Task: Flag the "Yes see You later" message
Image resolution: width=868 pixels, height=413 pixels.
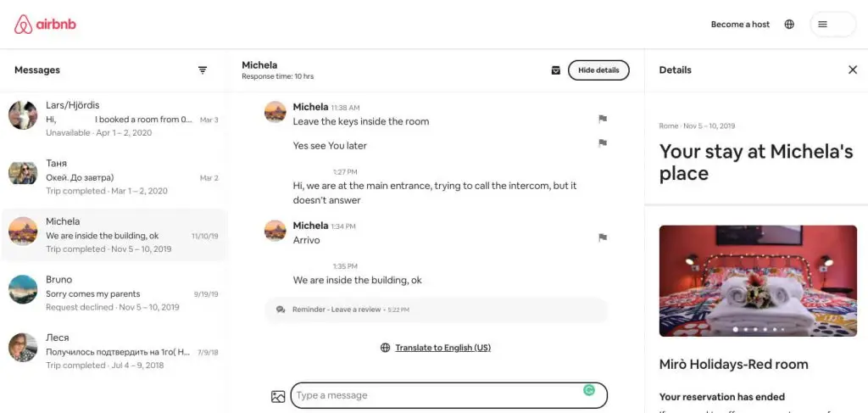Action: click(x=603, y=143)
